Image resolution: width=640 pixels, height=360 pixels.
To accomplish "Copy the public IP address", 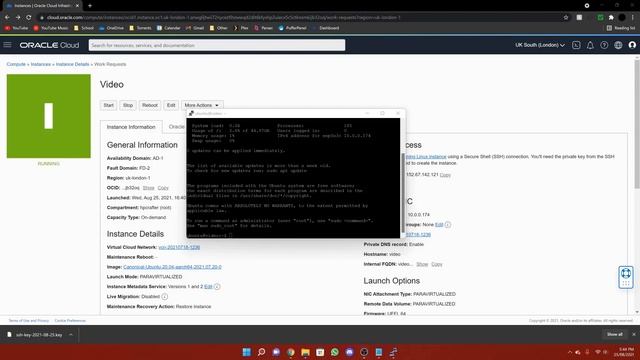I will [445, 175].
